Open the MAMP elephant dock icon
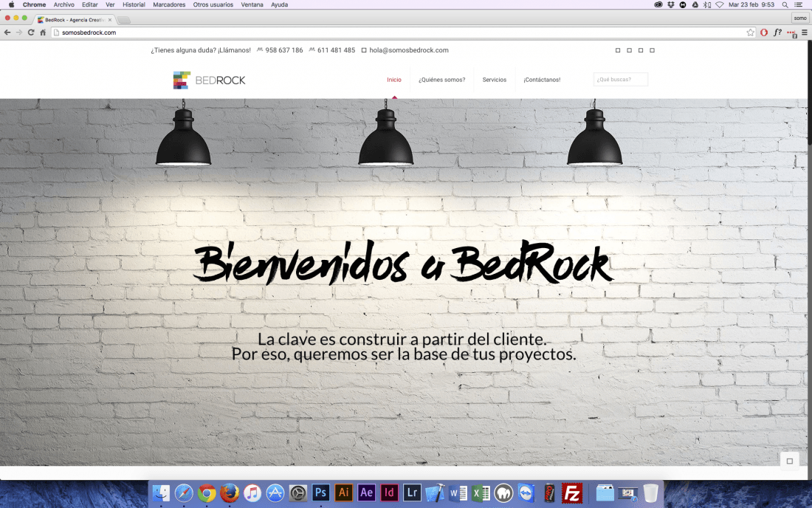Image resolution: width=812 pixels, height=508 pixels. 503,493
